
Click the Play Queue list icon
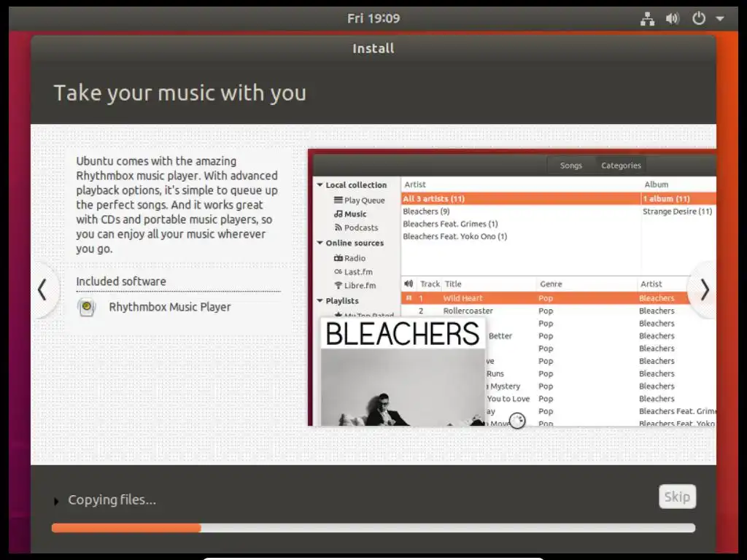pos(338,200)
